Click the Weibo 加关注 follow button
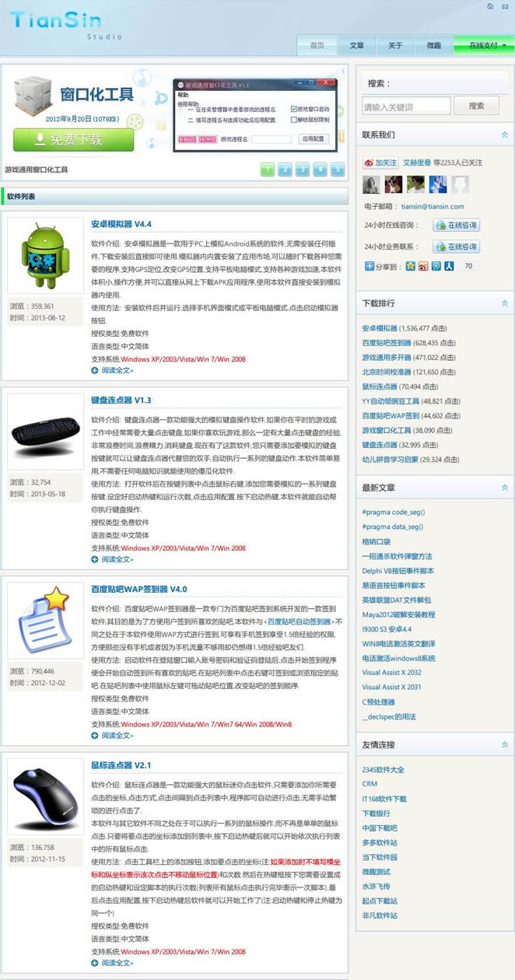 [381, 163]
